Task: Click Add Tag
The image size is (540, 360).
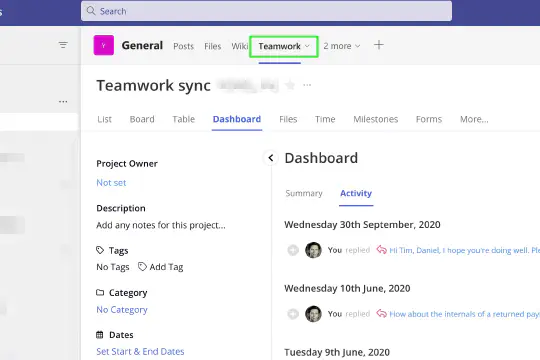Action: tap(160, 267)
